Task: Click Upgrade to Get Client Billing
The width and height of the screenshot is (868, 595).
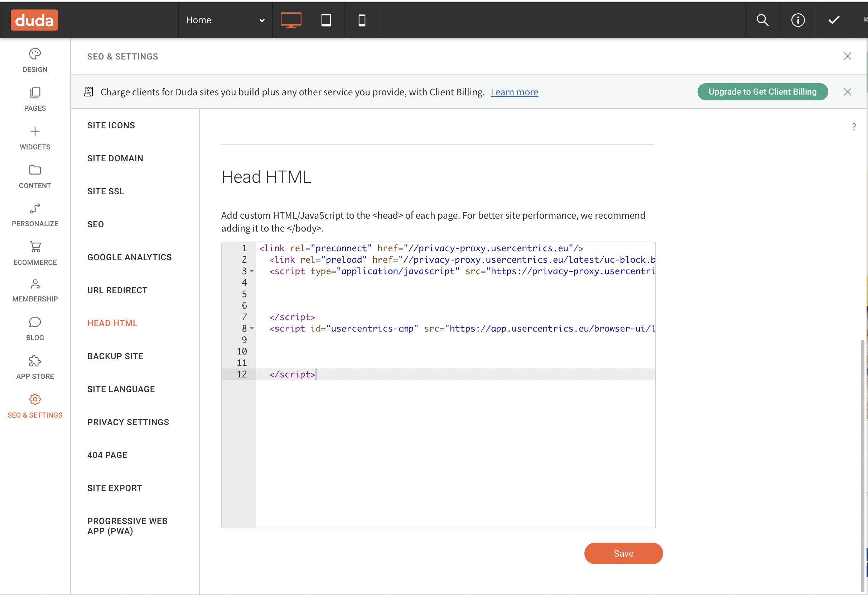Action: click(x=762, y=92)
